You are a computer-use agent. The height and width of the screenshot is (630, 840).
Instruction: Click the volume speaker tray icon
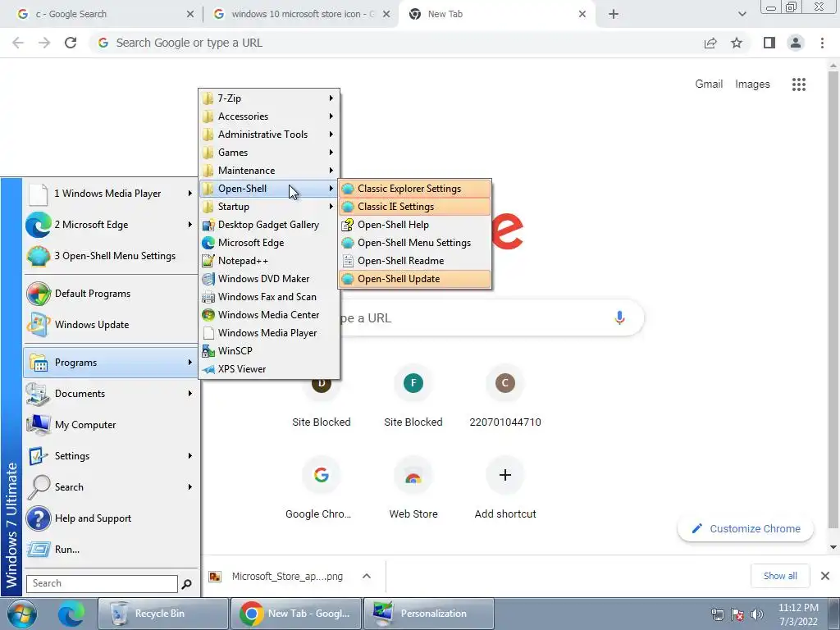click(757, 614)
